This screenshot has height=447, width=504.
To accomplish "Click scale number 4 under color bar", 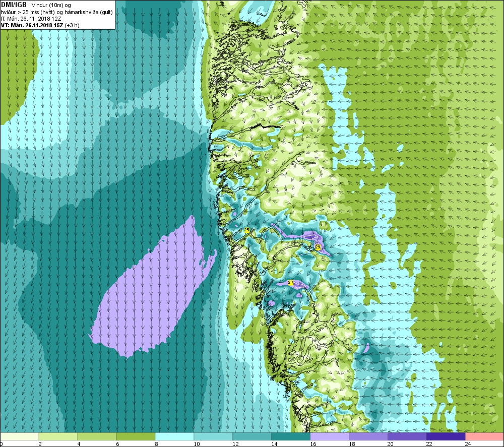I will coord(79,444).
